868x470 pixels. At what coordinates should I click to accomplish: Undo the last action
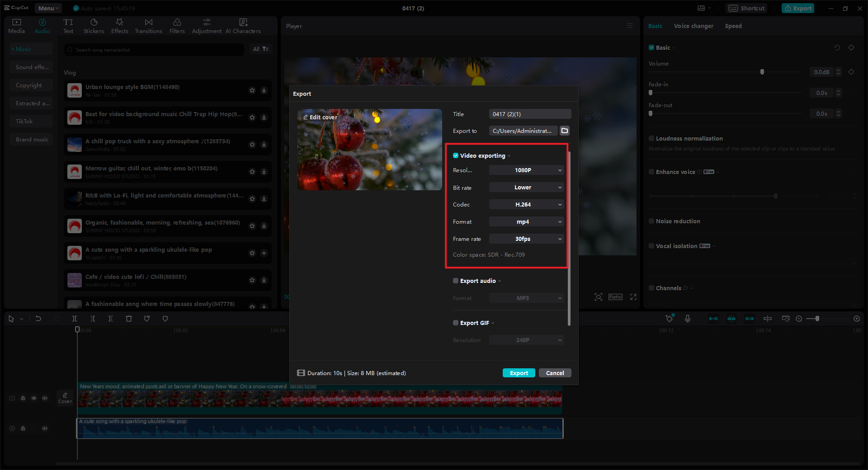[x=38, y=319]
